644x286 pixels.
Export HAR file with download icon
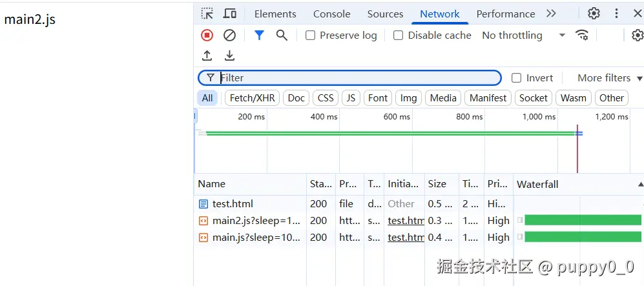[x=229, y=56]
